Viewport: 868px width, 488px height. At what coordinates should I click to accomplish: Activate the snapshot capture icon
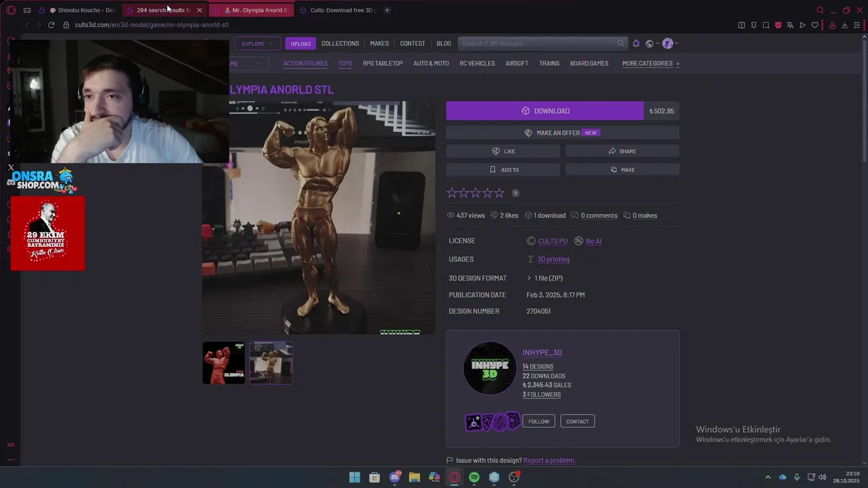(766, 25)
